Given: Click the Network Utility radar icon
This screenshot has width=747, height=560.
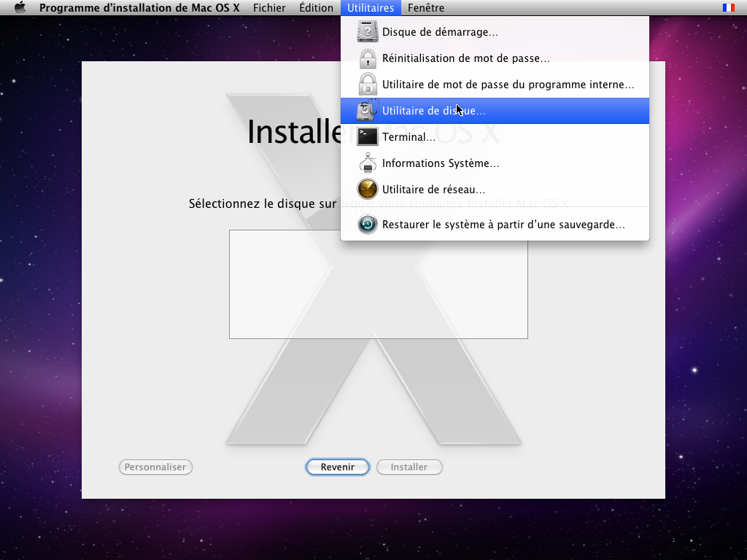Looking at the screenshot, I should click(x=368, y=190).
